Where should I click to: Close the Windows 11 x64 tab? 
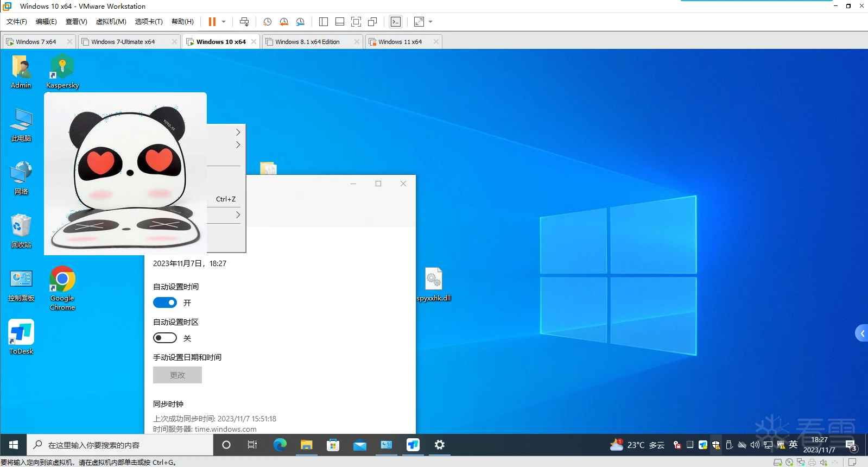(x=436, y=42)
